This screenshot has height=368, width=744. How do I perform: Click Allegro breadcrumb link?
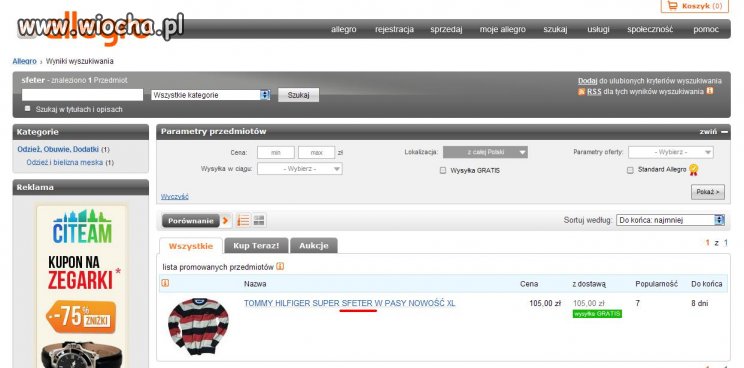[x=25, y=61]
